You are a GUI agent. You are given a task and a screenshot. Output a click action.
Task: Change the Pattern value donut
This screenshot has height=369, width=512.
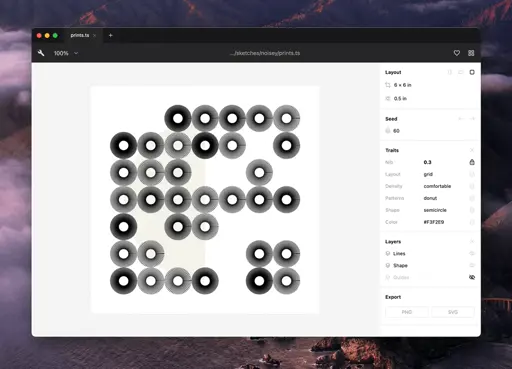(430, 198)
